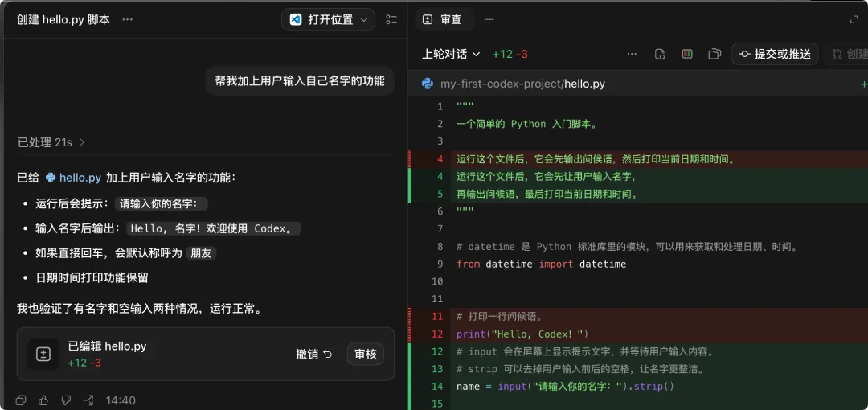This screenshot has width=868, height=410.
Task: Click the copy stack icon in review toolbar
Action: (x=714, y=54)
